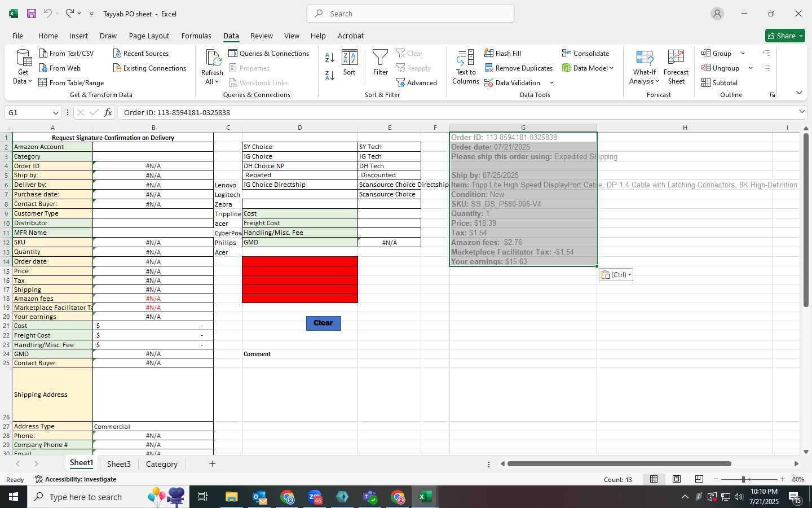The width and height of the screenshot is (812, 508).
Task: Open Customize Quick Access Toolbar dropdown
Action: 91,14
